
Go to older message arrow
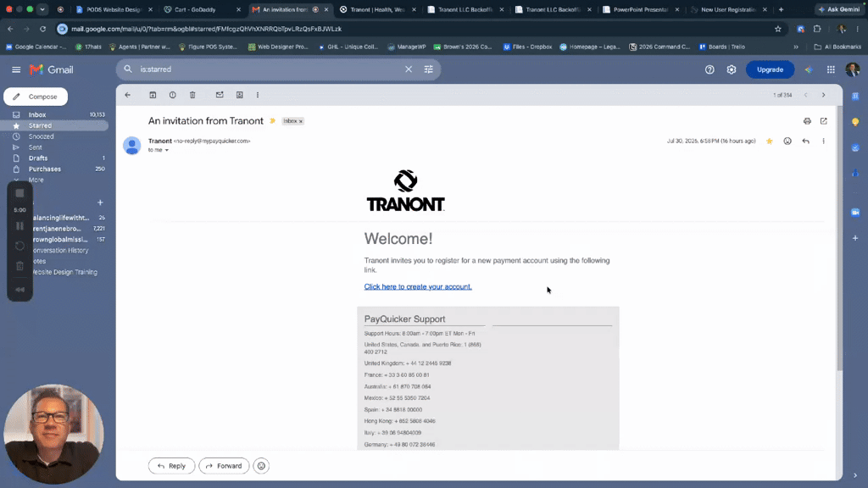tap(824, 95)
